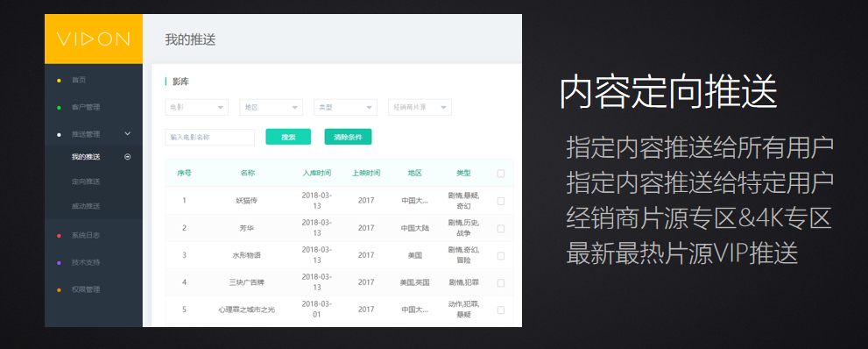Click red dot icon next to 系统日志

point(60,236)
